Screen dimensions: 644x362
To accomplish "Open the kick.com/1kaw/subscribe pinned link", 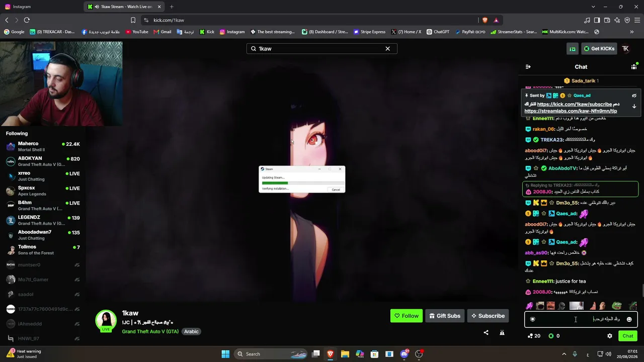I will [575, 104].
